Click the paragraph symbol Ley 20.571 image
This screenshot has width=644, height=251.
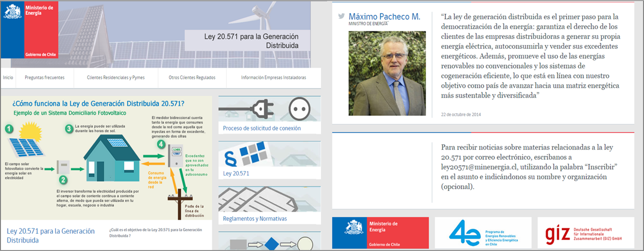(269, 154)
